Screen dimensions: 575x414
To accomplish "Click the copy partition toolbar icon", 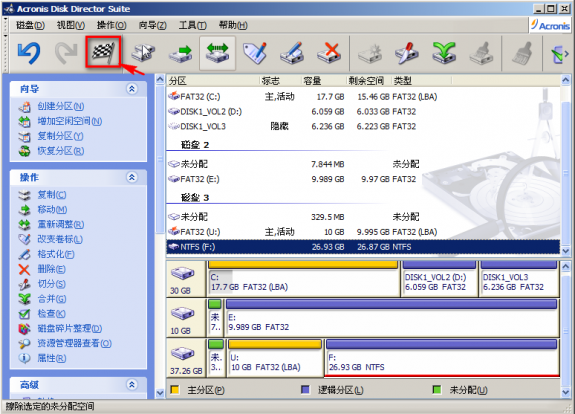I will [143, 53].
